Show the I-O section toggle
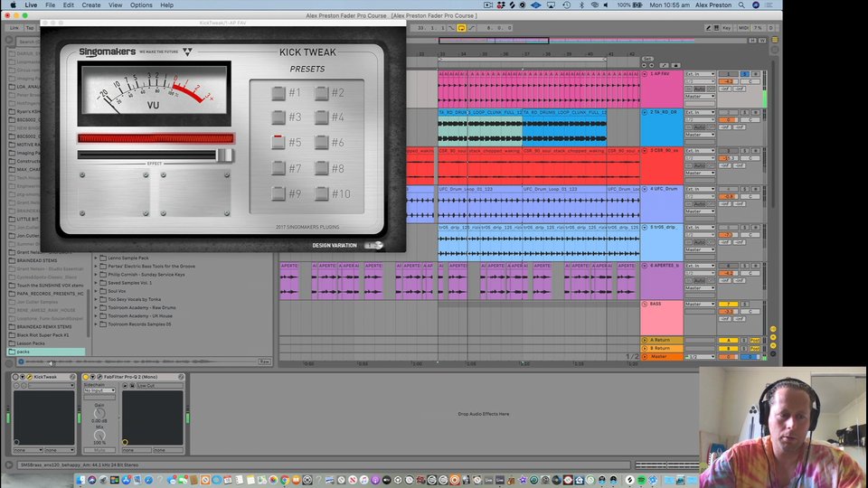This screenshot has width=868, height=488. (x=773, y=329)
